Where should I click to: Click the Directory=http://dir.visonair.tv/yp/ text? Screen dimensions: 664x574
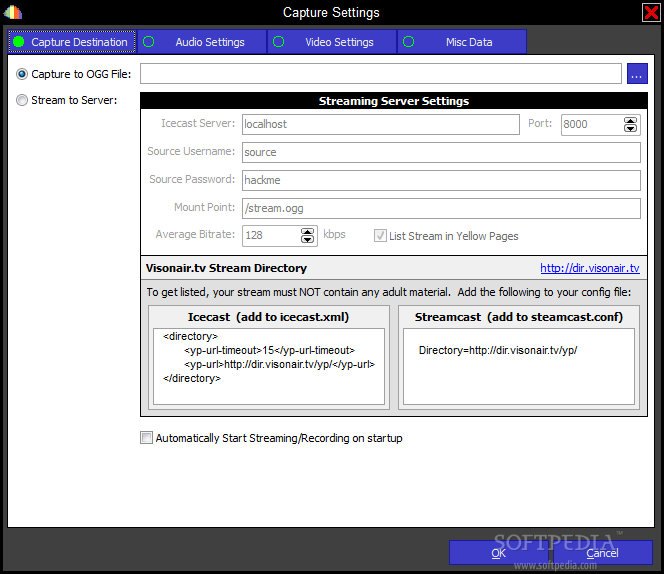pyautogui.click(x=498, y=350)
